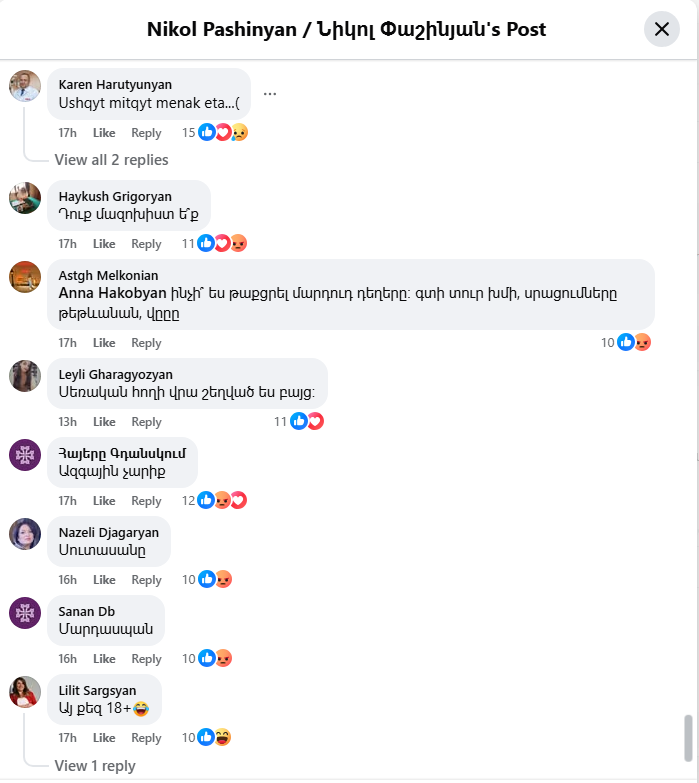Click reaction emojis on Karen Harutyunyan's comment
The image size is (699, 783).
(222, 133)
